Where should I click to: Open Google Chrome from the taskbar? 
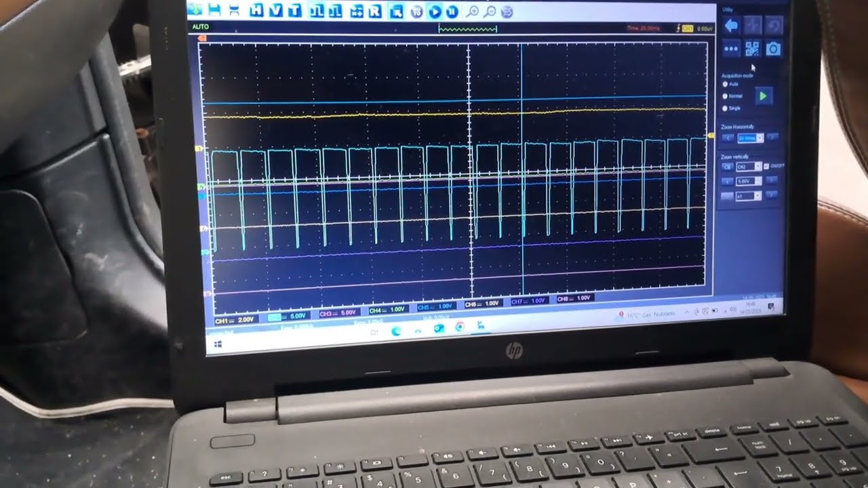point(460,327)
